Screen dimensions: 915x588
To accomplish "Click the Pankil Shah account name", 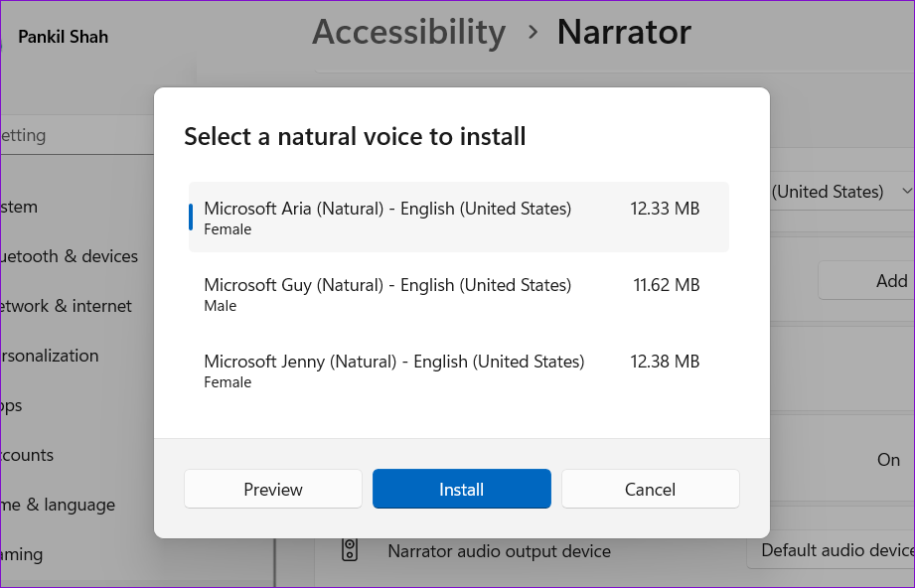I will 63,37.
